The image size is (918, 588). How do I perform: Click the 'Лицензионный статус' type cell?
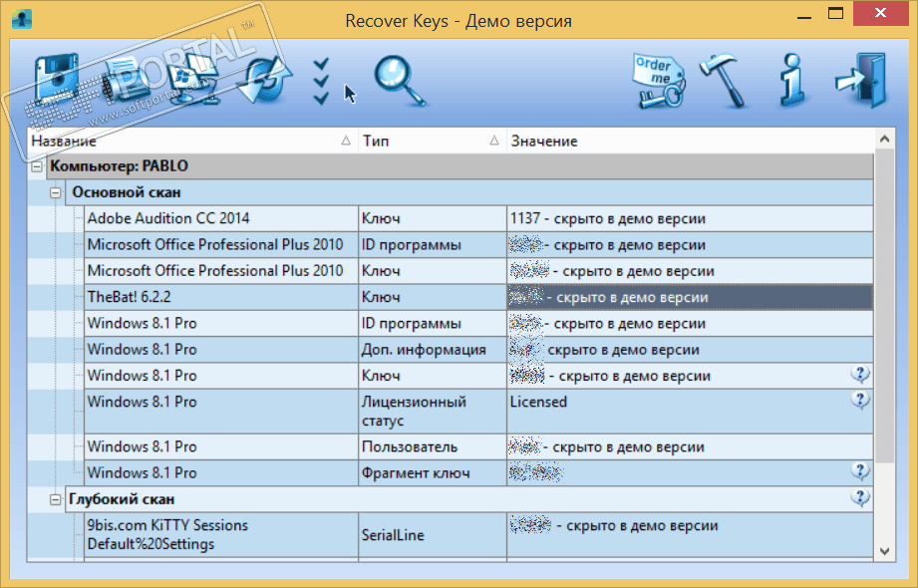point(432,412)
